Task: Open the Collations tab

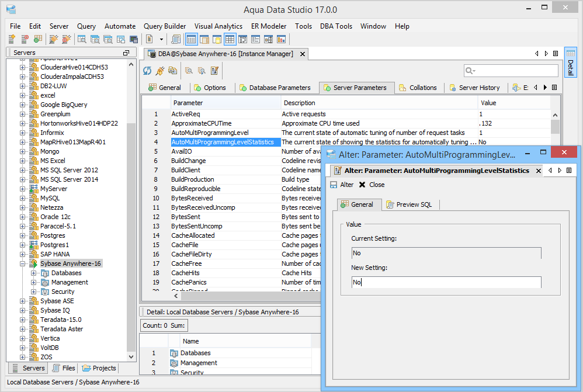Action: point(418,88)
